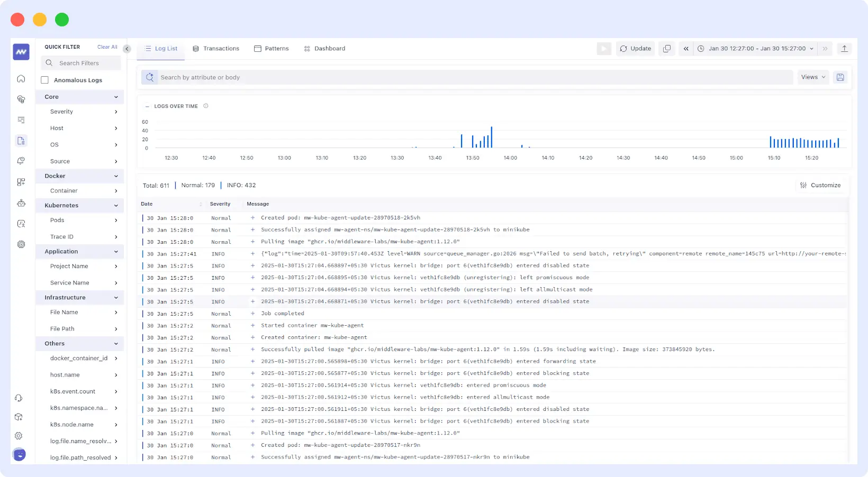Open the Home section in the sidebar

[x=21, y=78]
